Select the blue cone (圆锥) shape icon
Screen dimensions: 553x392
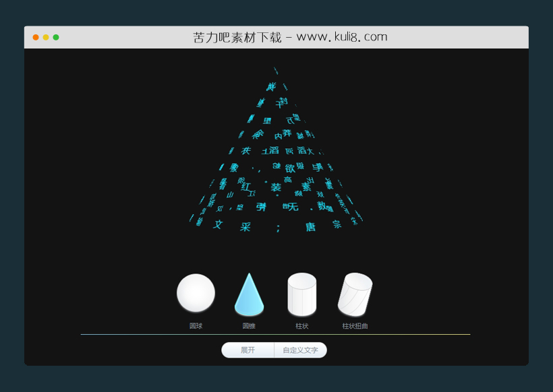click(249, 295)
